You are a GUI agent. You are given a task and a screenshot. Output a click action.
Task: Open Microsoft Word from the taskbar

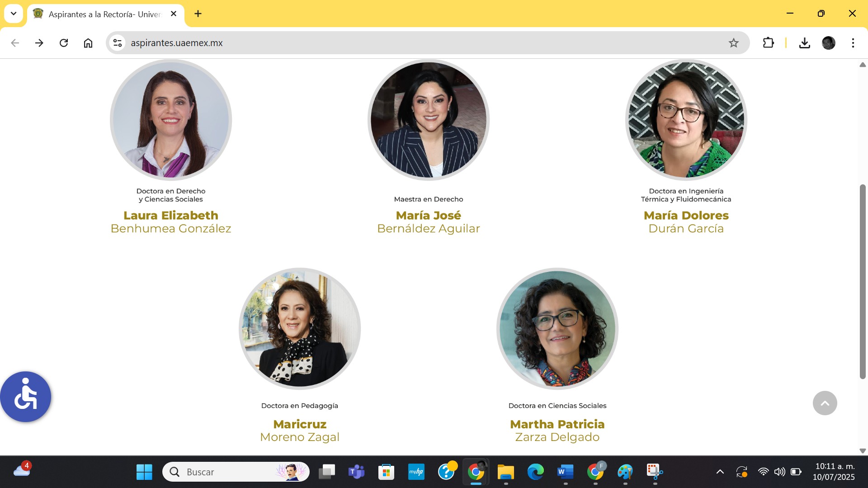tap(565, 472)
